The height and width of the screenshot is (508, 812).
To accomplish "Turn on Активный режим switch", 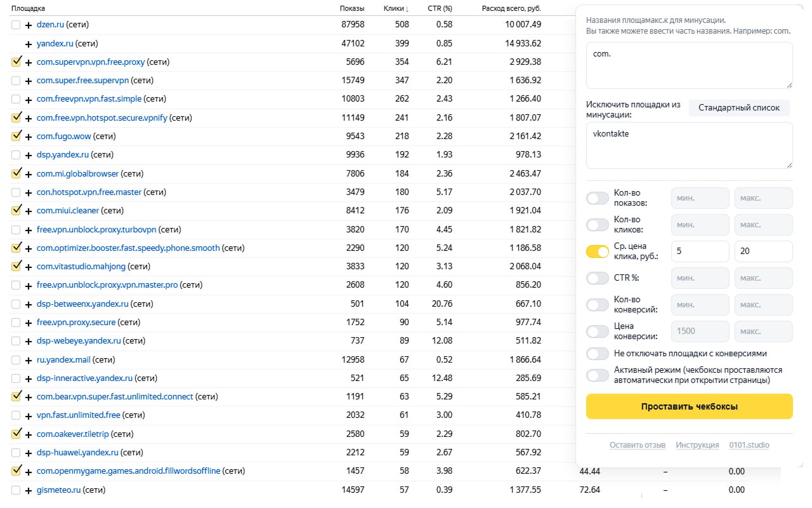I will point(598,375).
